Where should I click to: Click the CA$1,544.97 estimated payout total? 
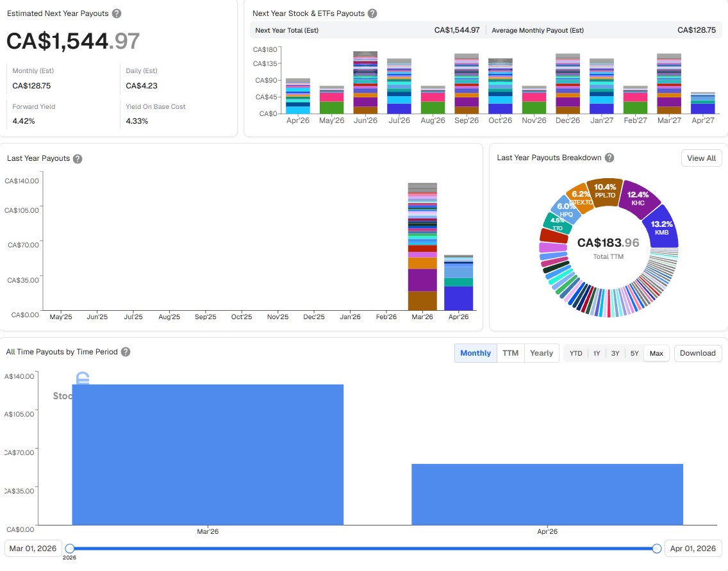pyautogui.click(x=73, y=41)
